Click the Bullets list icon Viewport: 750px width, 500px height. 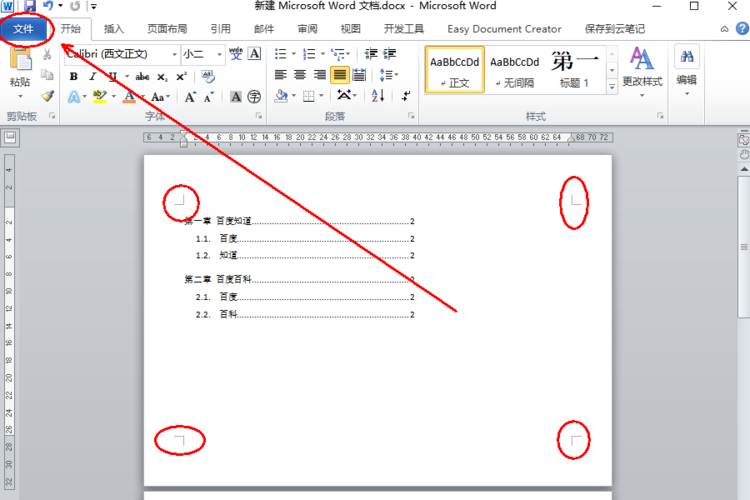click(280, 54)
